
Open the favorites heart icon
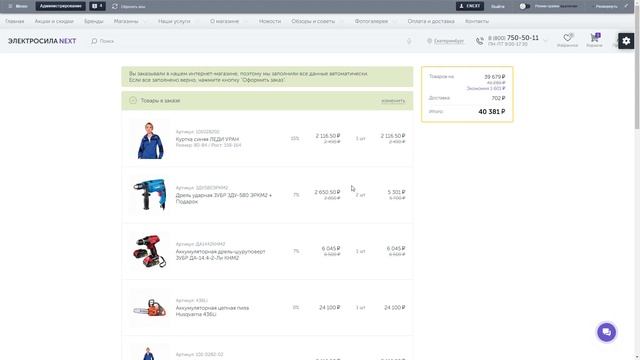[x=567, y=38]
